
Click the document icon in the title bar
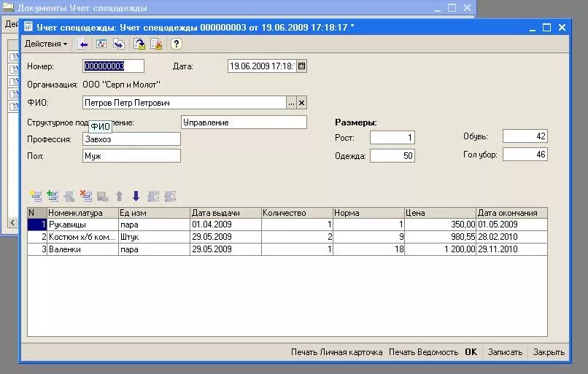point(28,27)
